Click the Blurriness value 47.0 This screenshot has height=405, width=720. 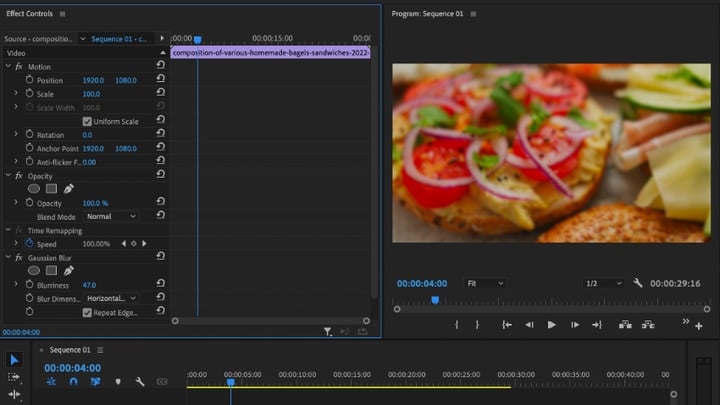point(89,285)
